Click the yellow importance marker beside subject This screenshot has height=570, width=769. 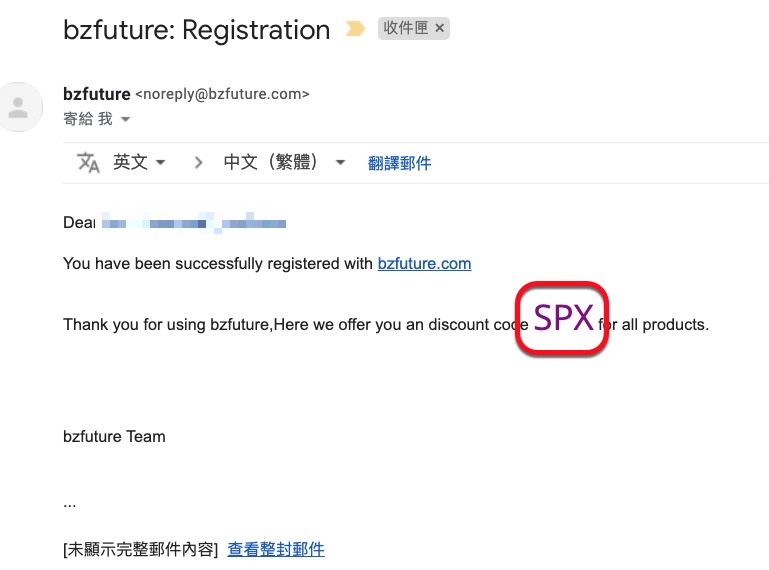pyautogui.click(x=355, y=30)
